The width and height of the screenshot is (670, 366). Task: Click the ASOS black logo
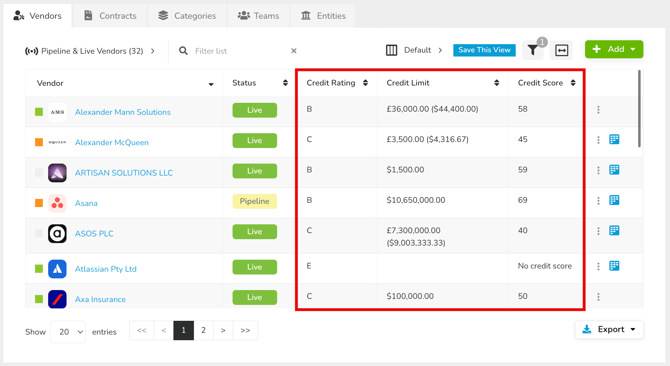coord(57,234)
